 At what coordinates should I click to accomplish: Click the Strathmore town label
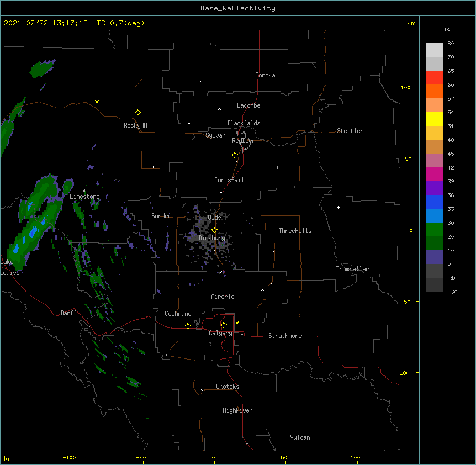(x=285, y=336)
